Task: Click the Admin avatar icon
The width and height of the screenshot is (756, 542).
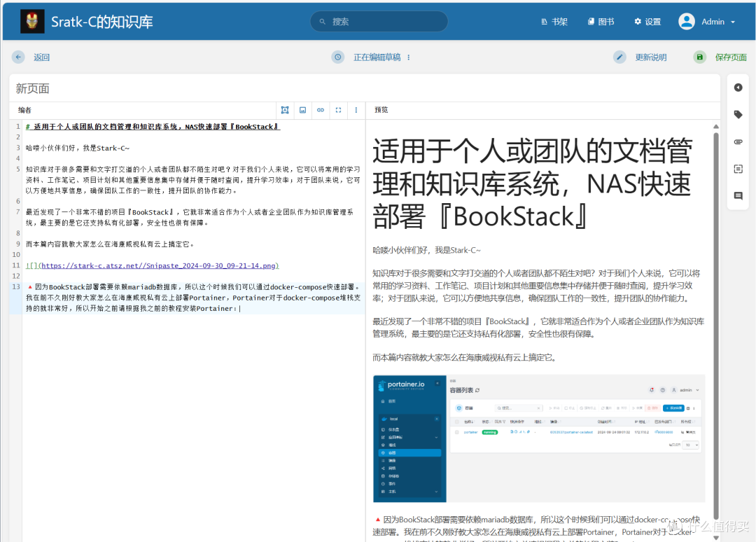Action: [687, 22]
